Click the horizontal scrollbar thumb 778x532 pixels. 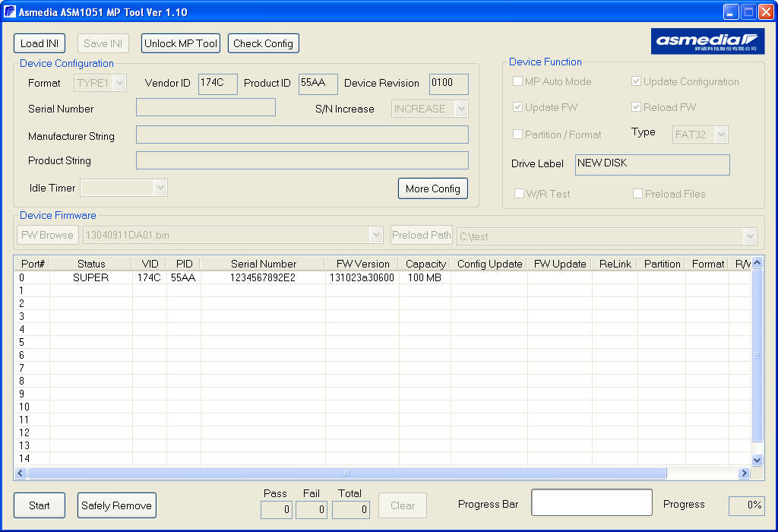(346, 473)
